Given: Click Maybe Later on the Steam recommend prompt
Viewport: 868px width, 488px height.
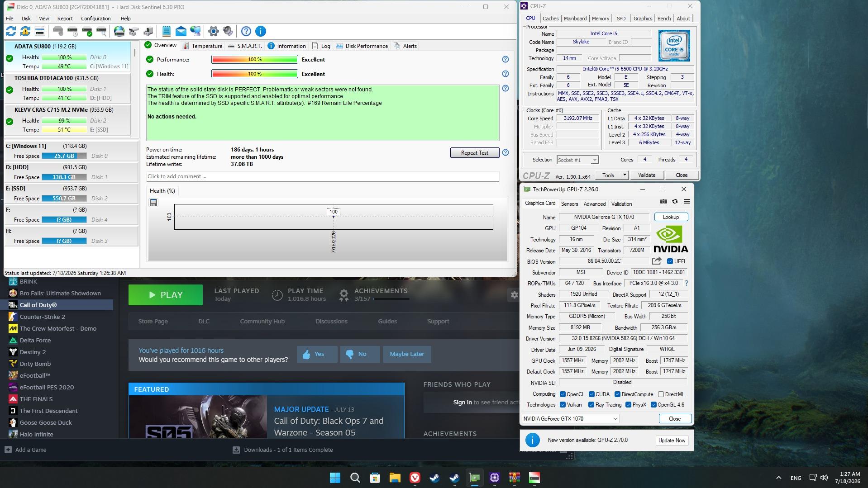Looking at the screenshot, I should tap(407, 354).
